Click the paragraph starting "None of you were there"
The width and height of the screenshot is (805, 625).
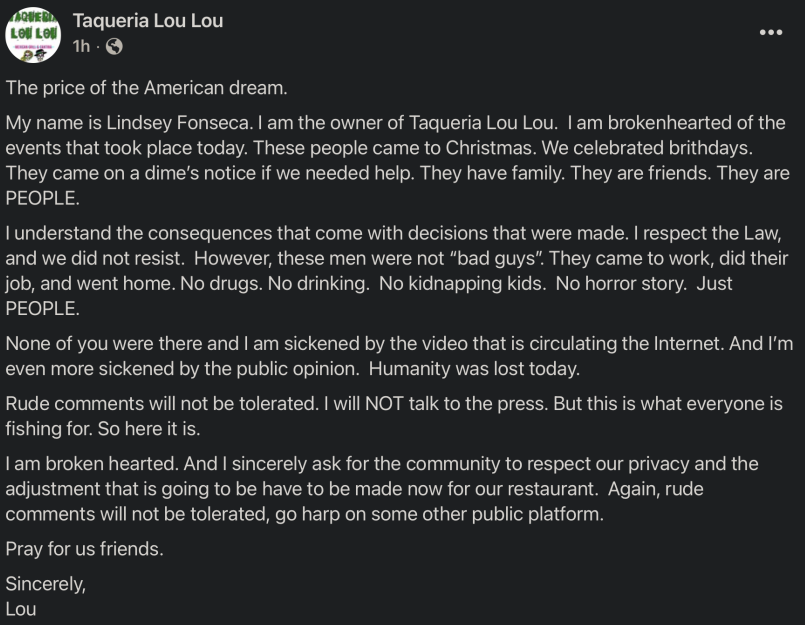coord(400,356)
